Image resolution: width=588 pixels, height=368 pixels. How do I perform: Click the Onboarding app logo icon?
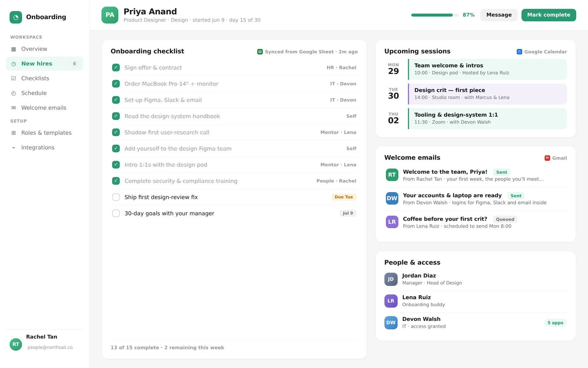click(16, 17)
